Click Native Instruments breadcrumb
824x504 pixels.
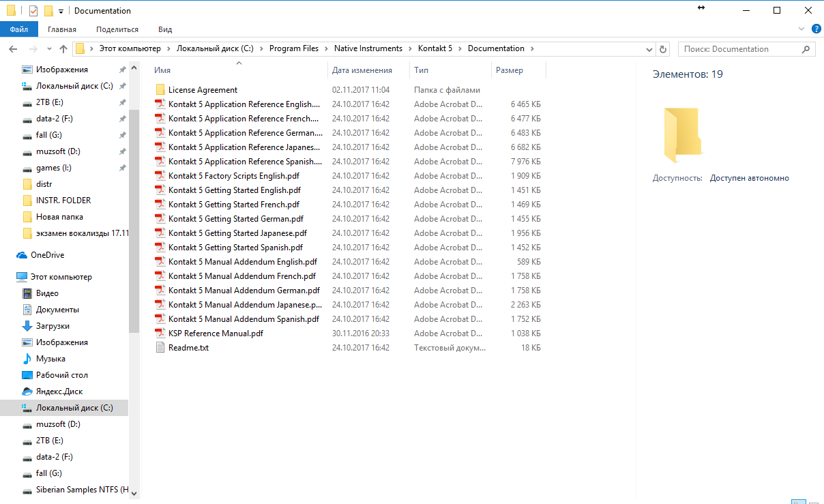pyautogui.click(x=368, y=49)
